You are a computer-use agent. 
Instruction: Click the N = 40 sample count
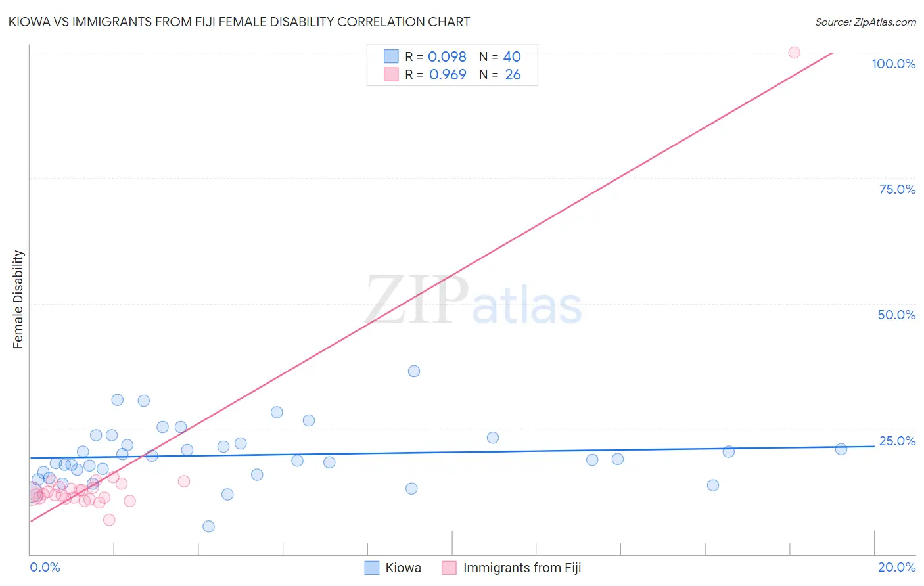point(500,56)
